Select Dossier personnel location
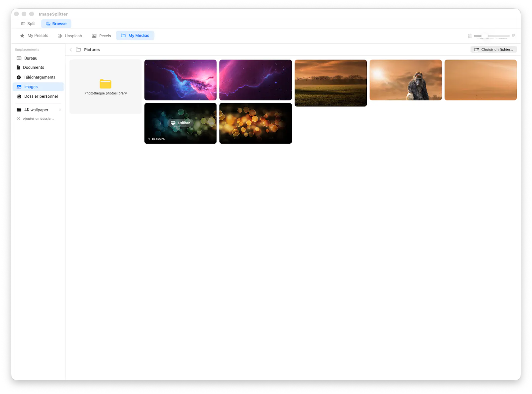 [38, 96]
